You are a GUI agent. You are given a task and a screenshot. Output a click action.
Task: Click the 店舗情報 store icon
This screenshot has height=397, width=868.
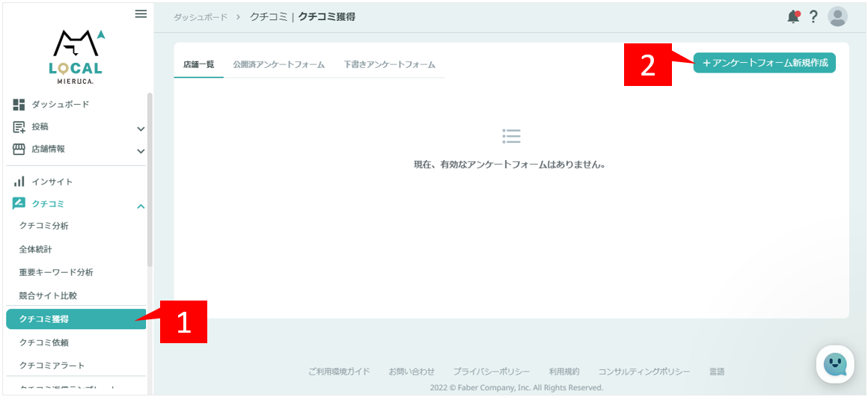[19, 150]
